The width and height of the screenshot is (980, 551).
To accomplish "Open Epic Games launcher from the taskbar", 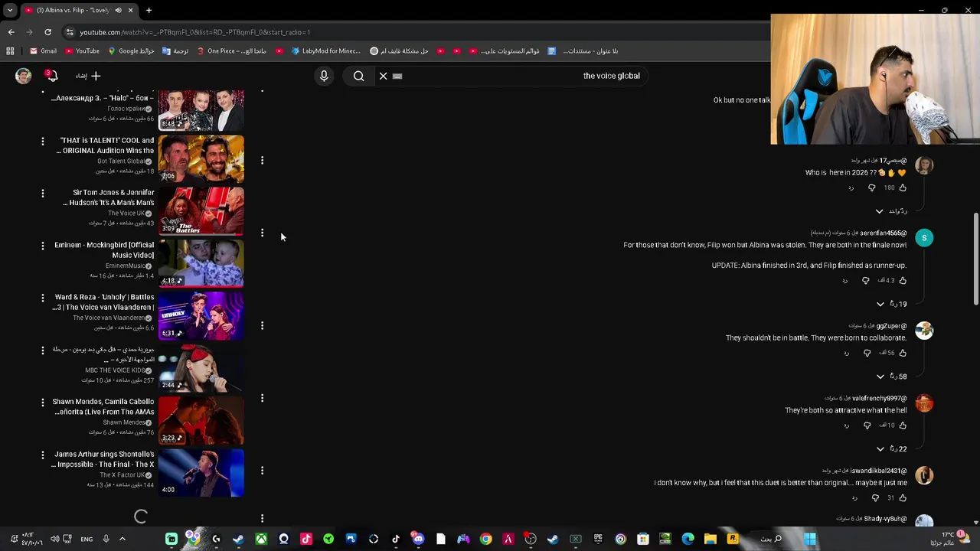I will pyautogui.click(x=598, y=539).
